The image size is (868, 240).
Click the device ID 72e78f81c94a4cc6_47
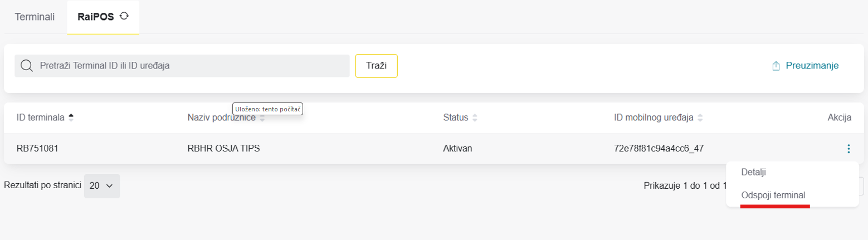click(663, 149)
